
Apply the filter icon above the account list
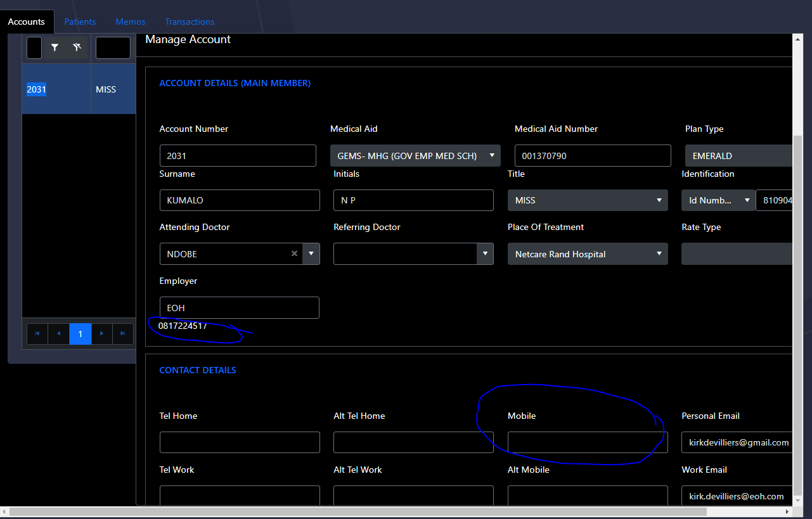click(55, 47)
